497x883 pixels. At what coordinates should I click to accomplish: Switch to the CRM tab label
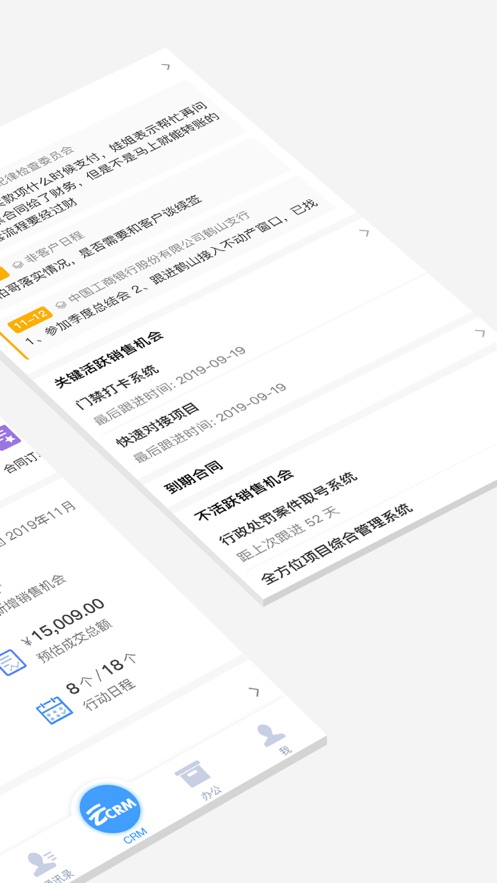pos(135,836)
